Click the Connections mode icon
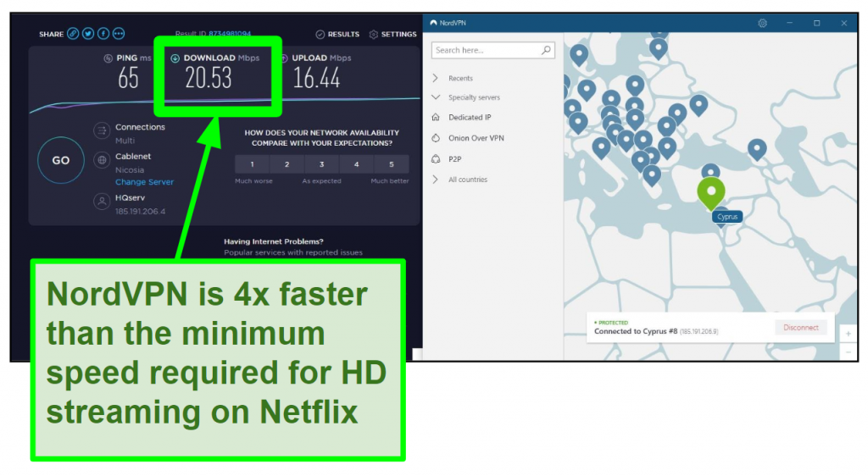Image resolution: width=868 pixels, height=476 pixels. coord(102,131)
